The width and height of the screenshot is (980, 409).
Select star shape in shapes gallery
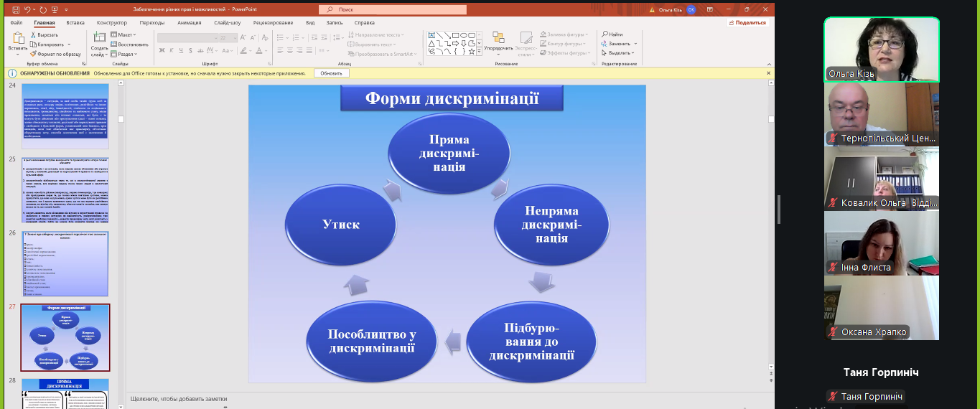[x=472, y=52]
